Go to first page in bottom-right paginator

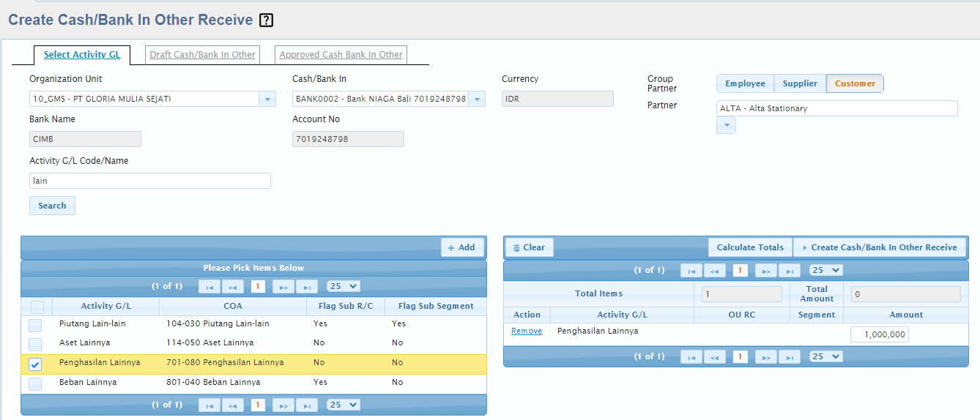tap(691, 356)
